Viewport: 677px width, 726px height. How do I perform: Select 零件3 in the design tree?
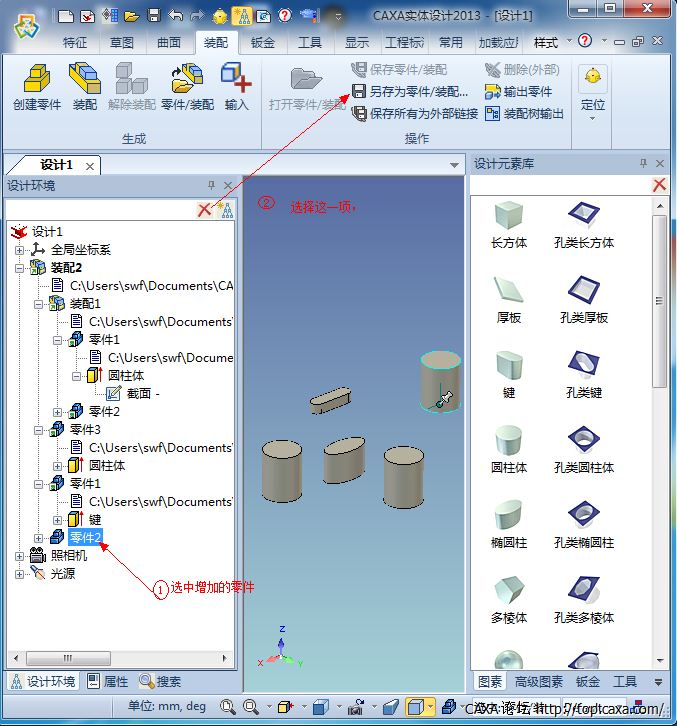(x=85, y=430)
